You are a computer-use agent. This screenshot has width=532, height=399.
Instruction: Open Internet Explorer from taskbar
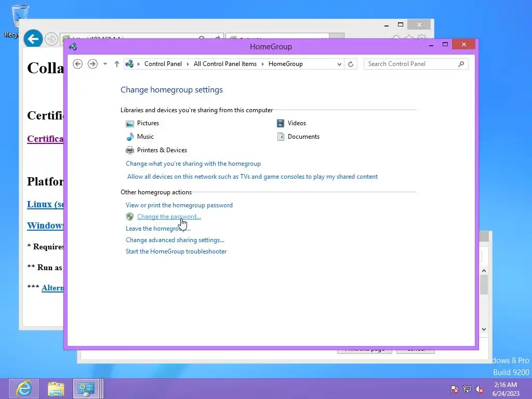click(x=24, y=389)
